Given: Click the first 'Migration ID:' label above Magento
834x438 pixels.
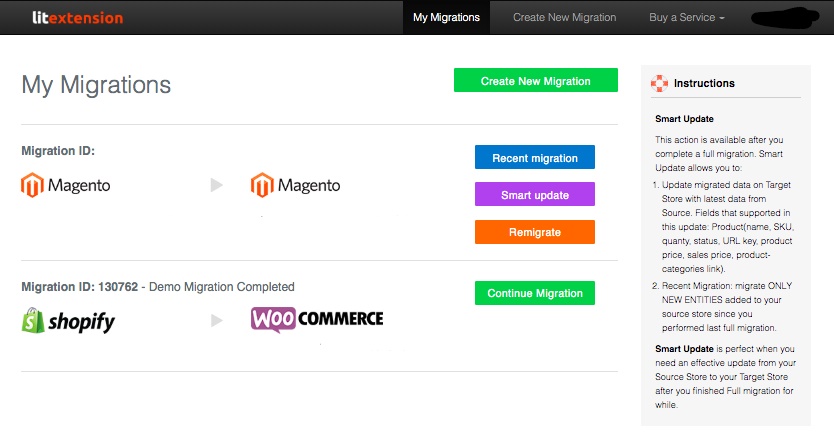Looking at the screenshot, I should [x=58, y=151].
